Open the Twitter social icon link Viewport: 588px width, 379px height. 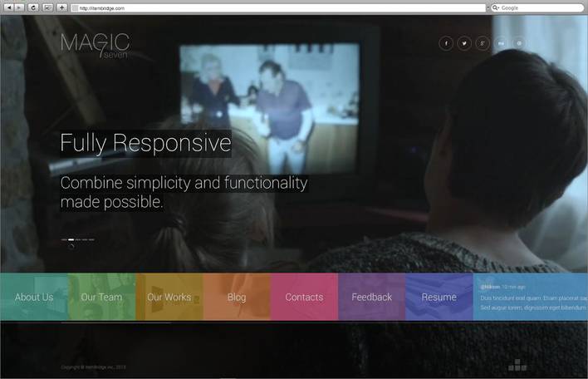coord(464,43)
